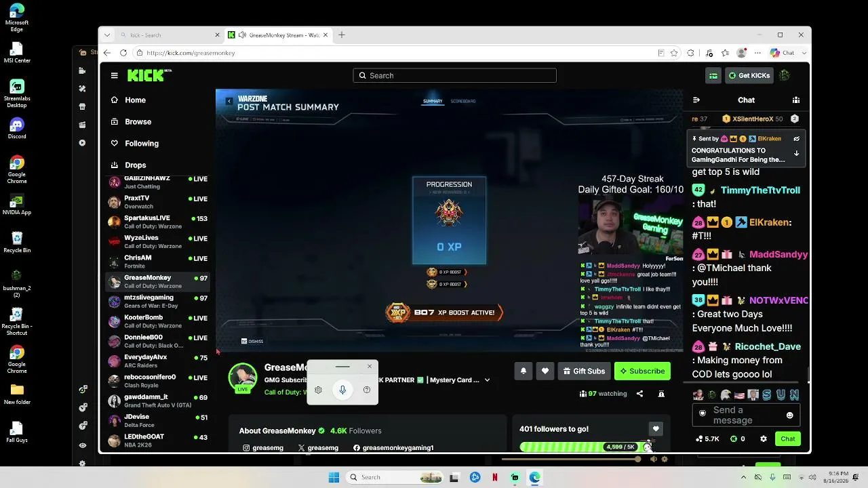
Task: Open the Kick user profile avatar
Action: 785,76
